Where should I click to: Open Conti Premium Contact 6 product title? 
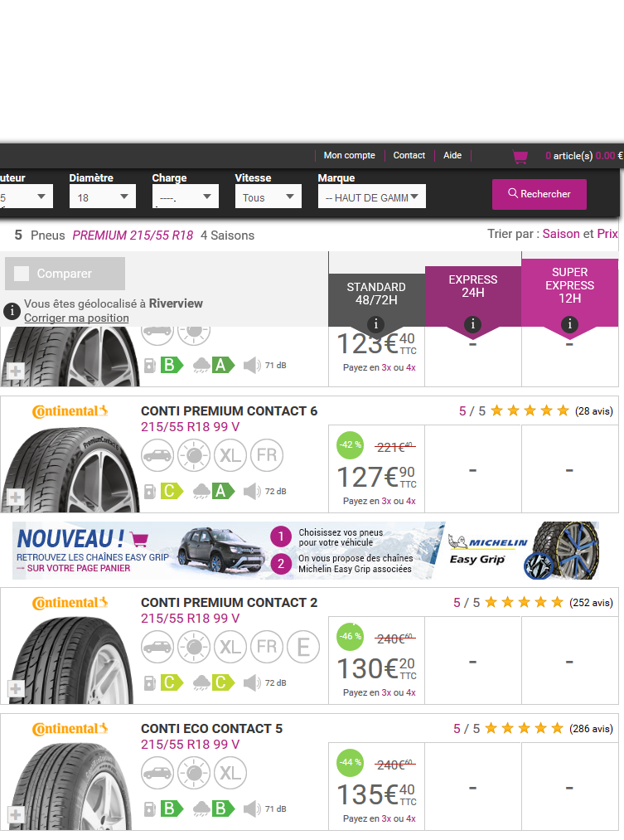click(x=229, y=411)
